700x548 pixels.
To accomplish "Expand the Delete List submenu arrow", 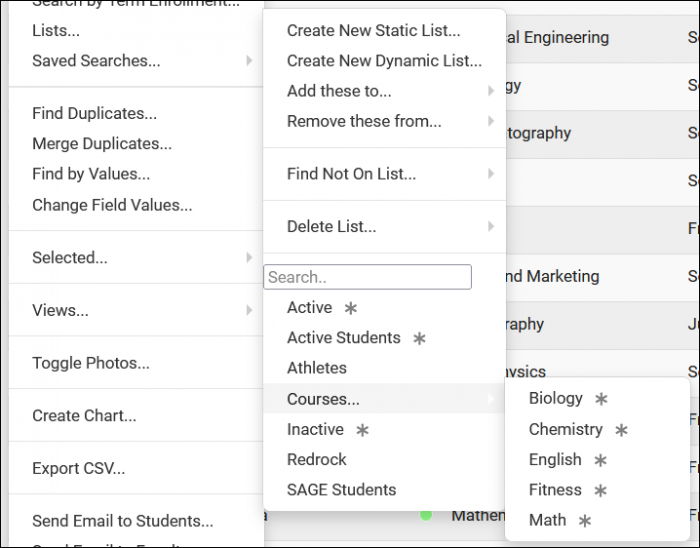I will 490,227.
